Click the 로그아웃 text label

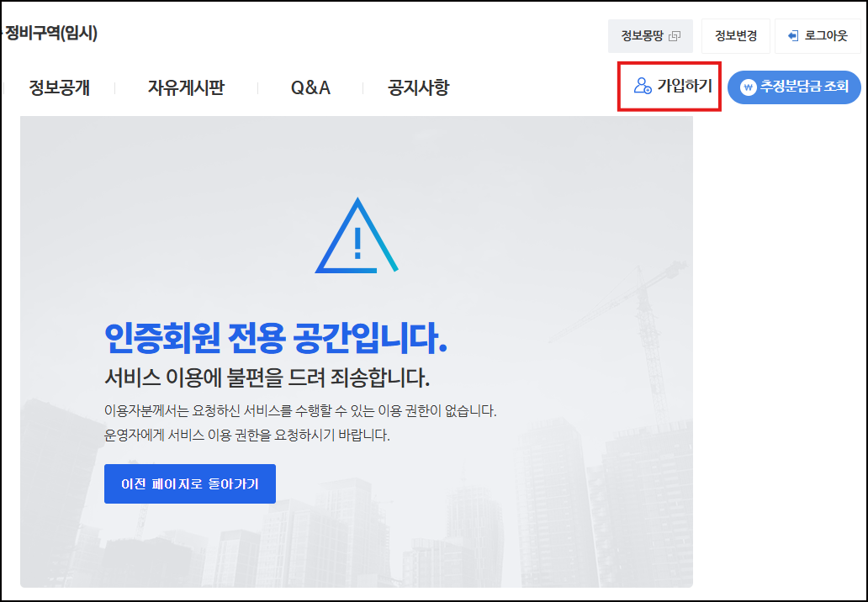click(x=827, y=36)
